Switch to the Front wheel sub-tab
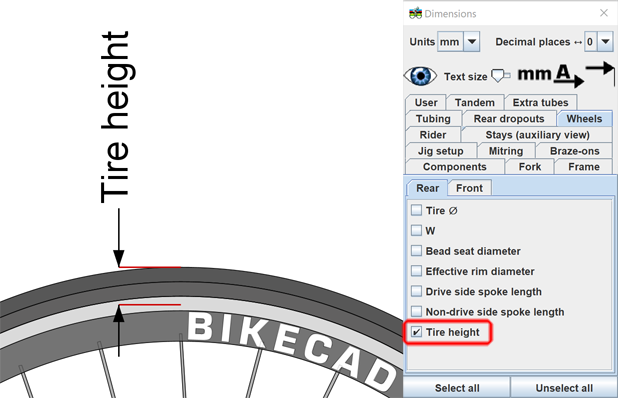 (469, 188)
